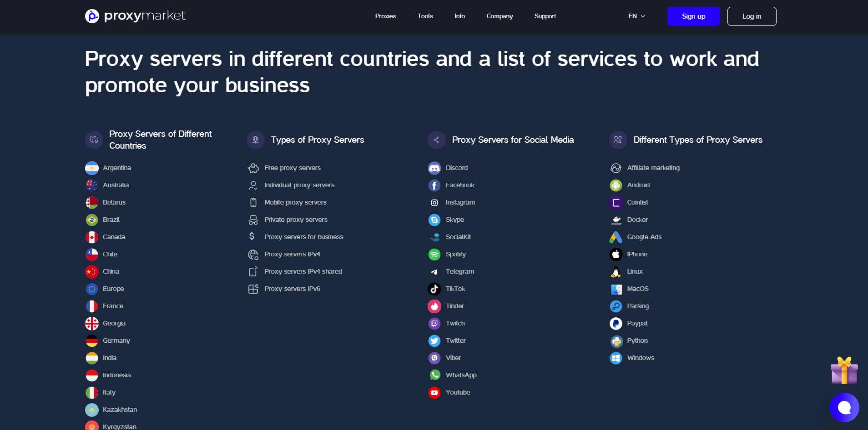The width and height of the screenshot is (868, 430).
Task: Open the Support menu
Action: coord(545,16)
